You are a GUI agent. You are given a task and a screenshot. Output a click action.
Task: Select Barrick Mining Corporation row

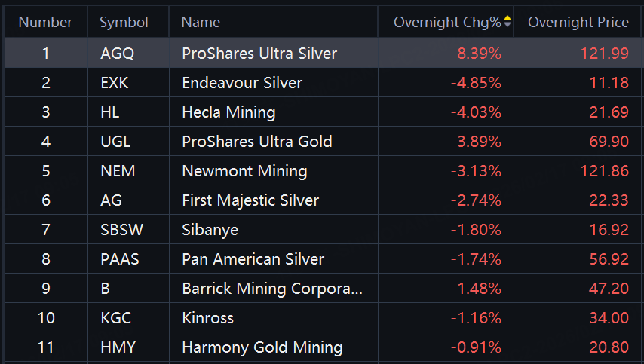click(271, 289)
